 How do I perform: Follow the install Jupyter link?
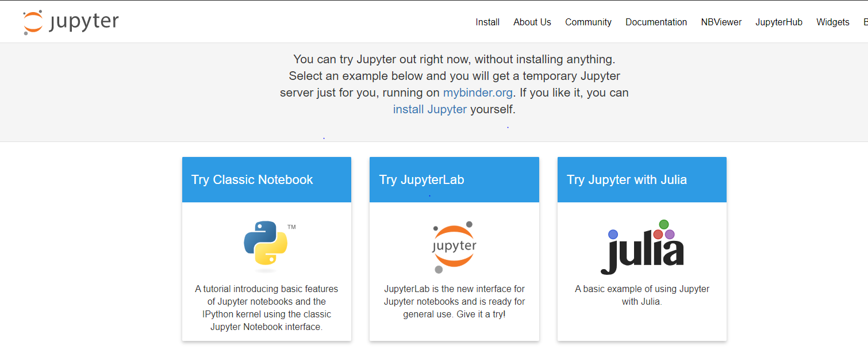pyautogui.click(x=430, y=109)
